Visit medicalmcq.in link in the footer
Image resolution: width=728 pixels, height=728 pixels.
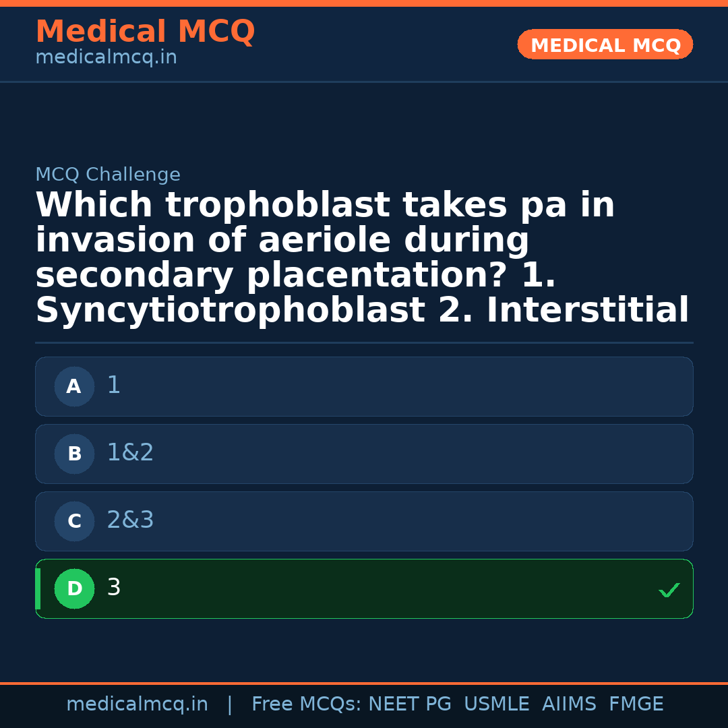137,704
